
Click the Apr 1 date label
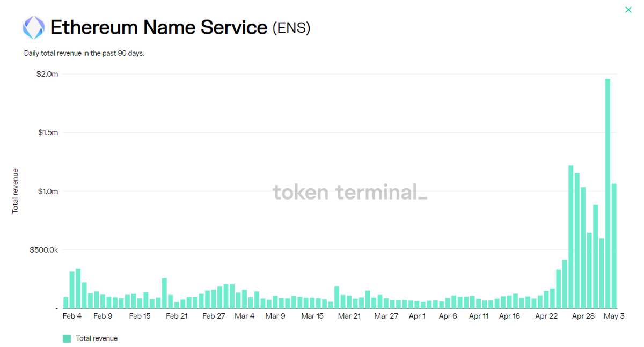coord(417,316)
